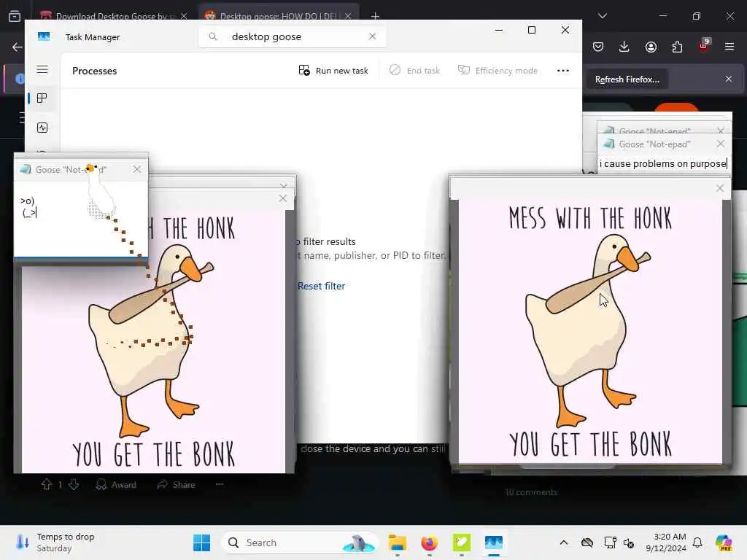Screen dimensions: 747x560
Task: Close the right honk meme window
Action: coord(720,188)
